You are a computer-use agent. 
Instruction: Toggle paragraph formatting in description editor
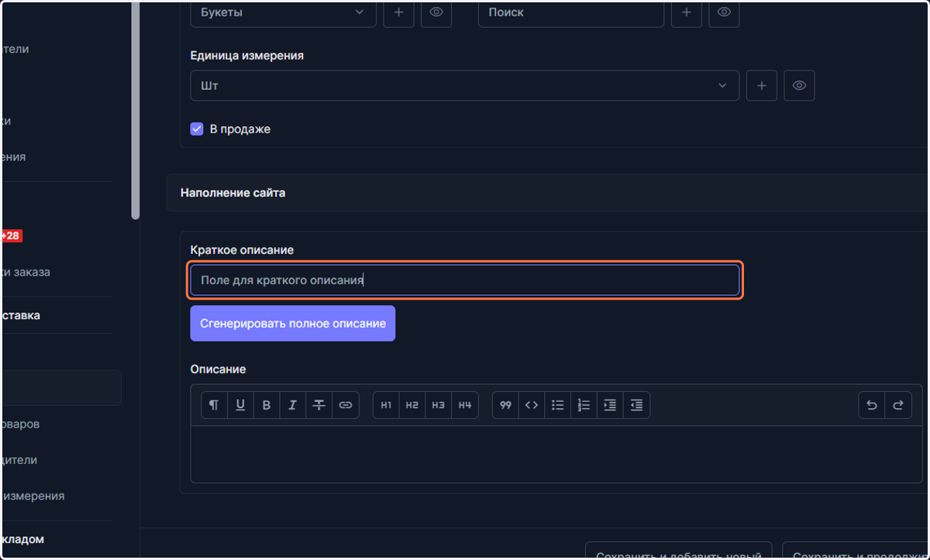(214, 405)
